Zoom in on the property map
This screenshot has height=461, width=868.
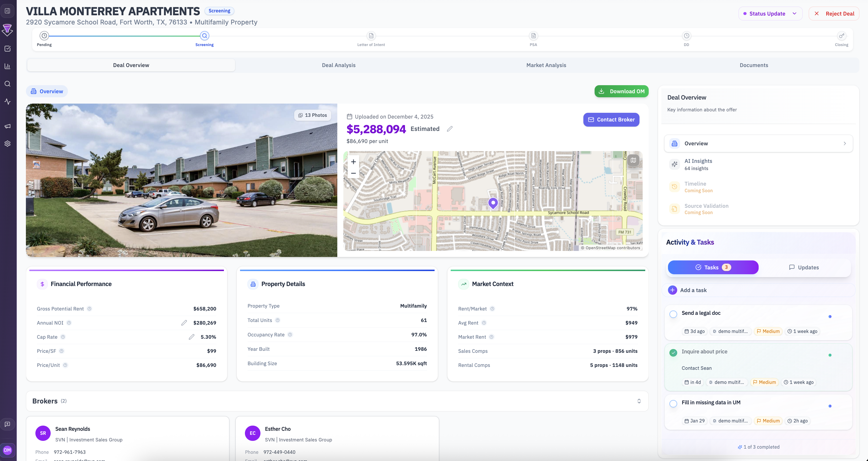tap(353, 161)
